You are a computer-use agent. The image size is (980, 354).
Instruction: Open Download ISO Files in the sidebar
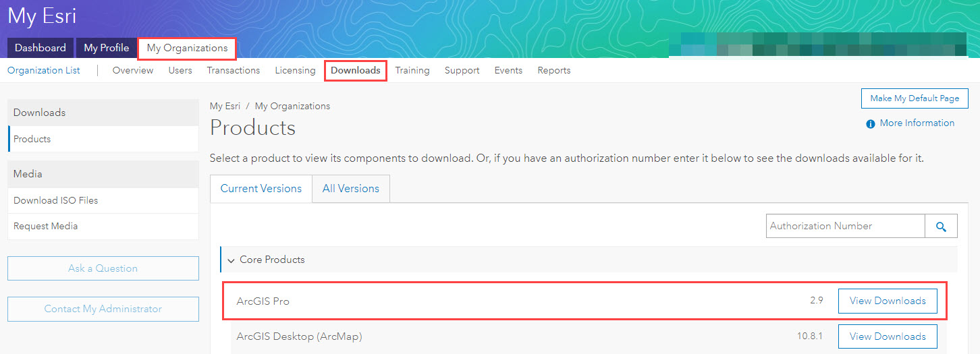(x=103, y=200)
